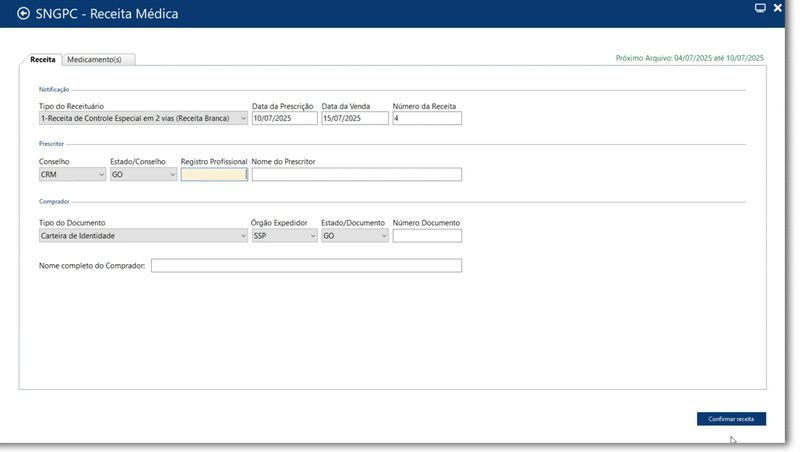Click the Registro Profissional input field

(214, 174)
